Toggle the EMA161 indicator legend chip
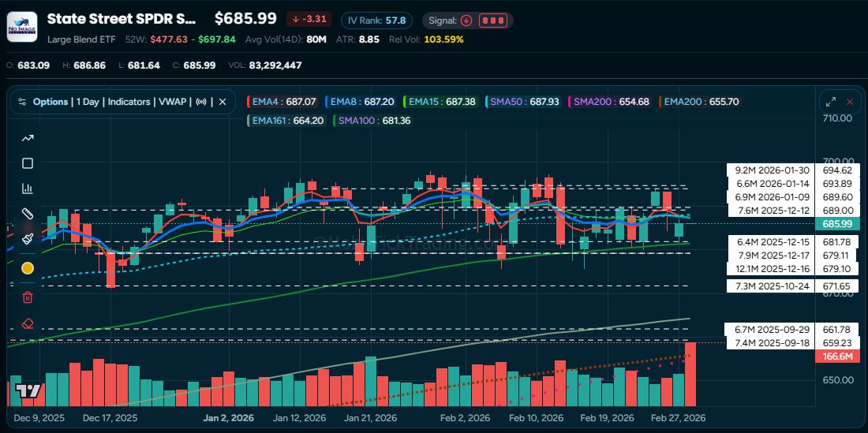Viewport: 868px width, 433px height. (287, 120)
